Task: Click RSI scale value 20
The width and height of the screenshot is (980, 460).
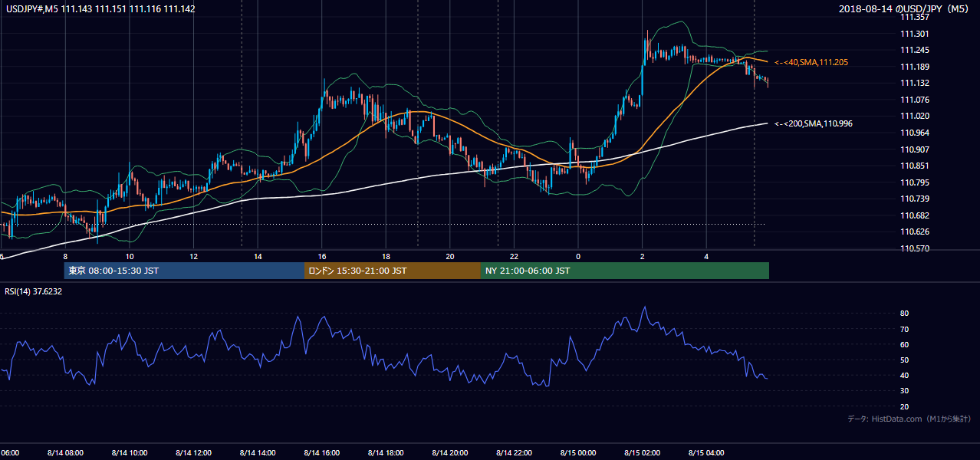Action: click(904, 406)
